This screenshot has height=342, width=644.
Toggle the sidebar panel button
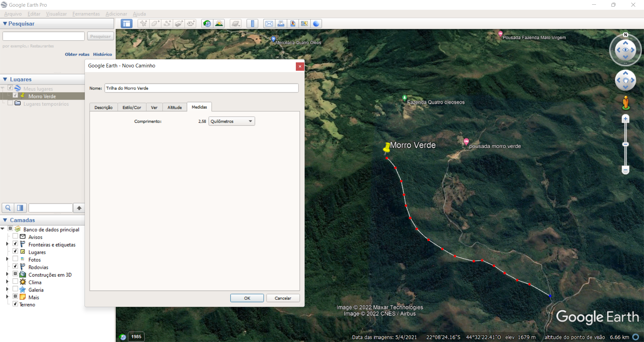pyautogui.click(x=126, y=23)
